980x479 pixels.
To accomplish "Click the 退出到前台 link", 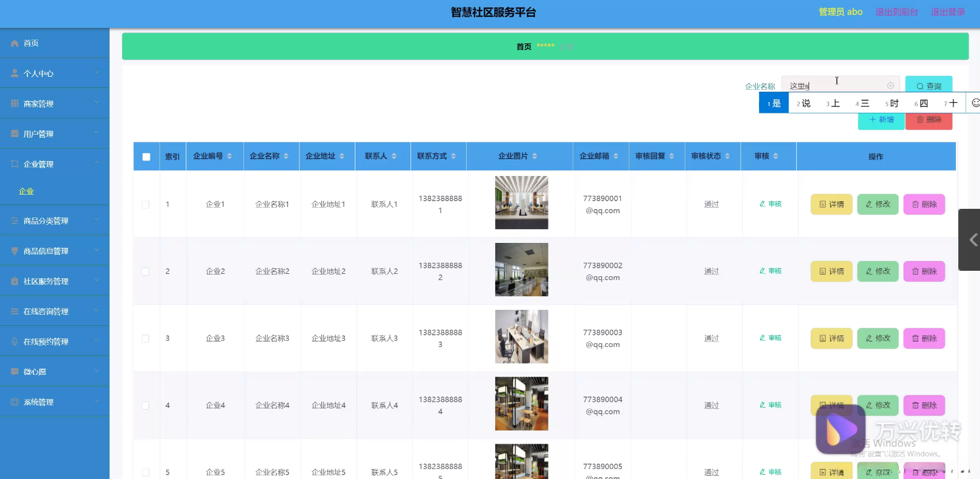I will (896, 12).
